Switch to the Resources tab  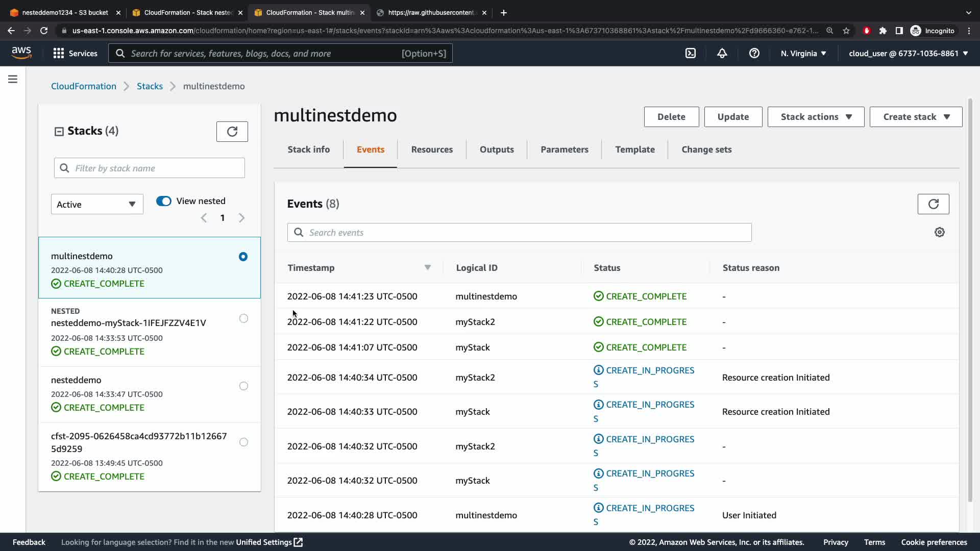pyautogui.click(x=432, y=149)
